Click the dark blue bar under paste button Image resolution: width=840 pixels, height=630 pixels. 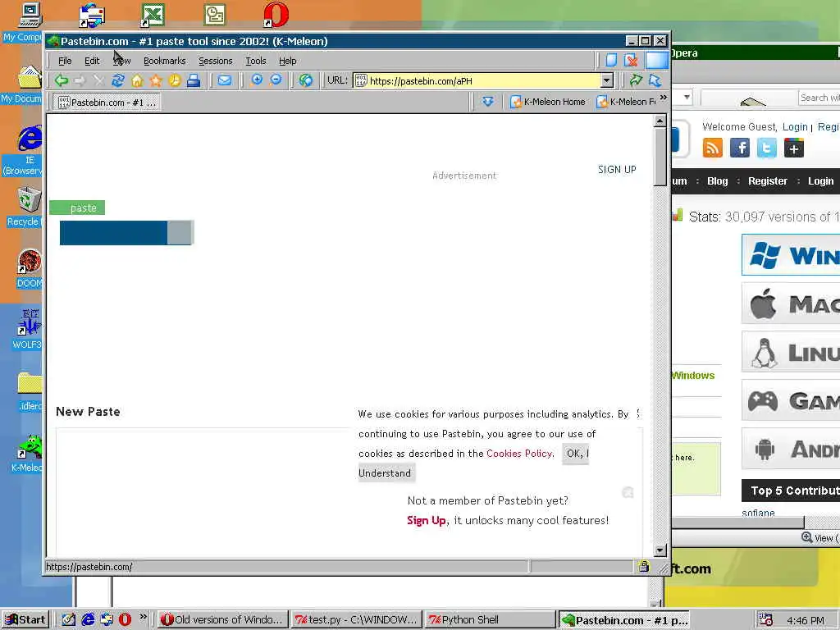click(113, 232)
